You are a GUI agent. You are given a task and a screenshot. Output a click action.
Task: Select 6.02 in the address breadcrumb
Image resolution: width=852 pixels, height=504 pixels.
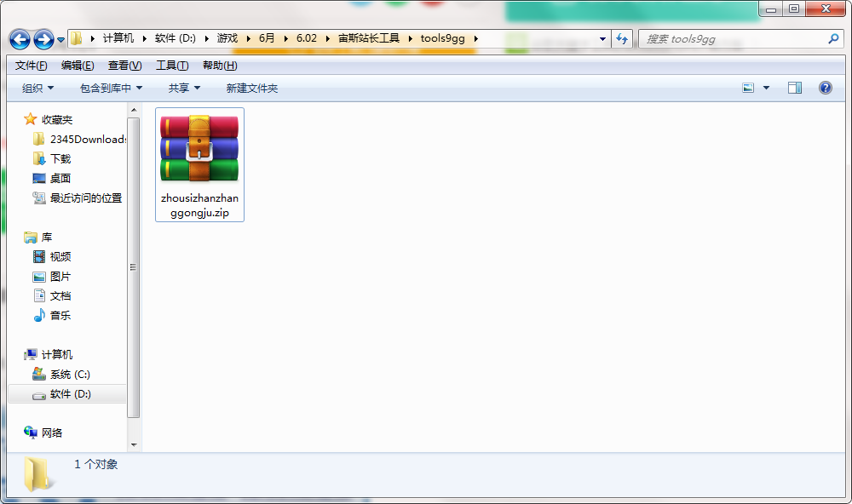[x=307, y=38]
